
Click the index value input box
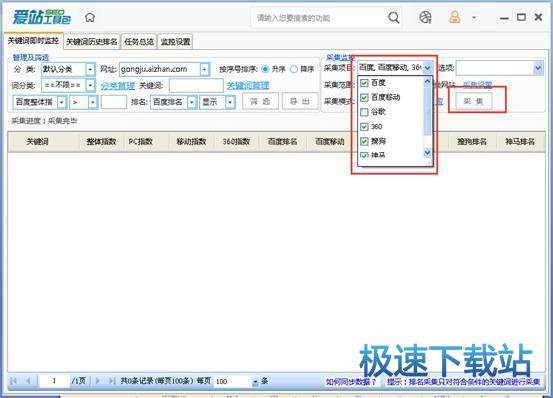[x=114, y=102]
